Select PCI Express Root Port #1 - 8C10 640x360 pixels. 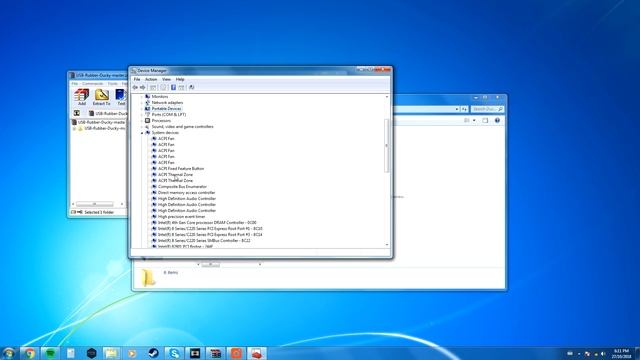[x=210, y=229]
